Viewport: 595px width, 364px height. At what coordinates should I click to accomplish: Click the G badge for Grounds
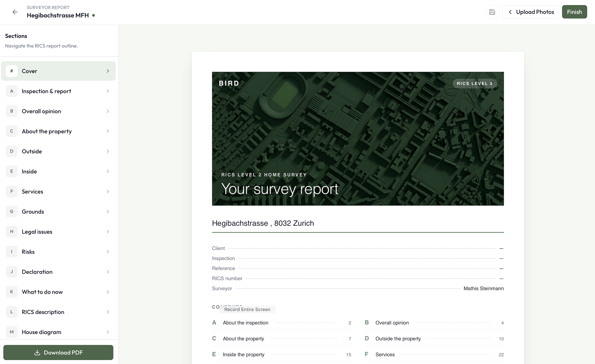point(12,211)
